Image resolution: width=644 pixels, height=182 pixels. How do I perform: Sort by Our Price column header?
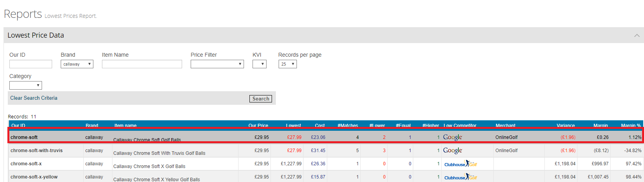click(x=258, y=125)
